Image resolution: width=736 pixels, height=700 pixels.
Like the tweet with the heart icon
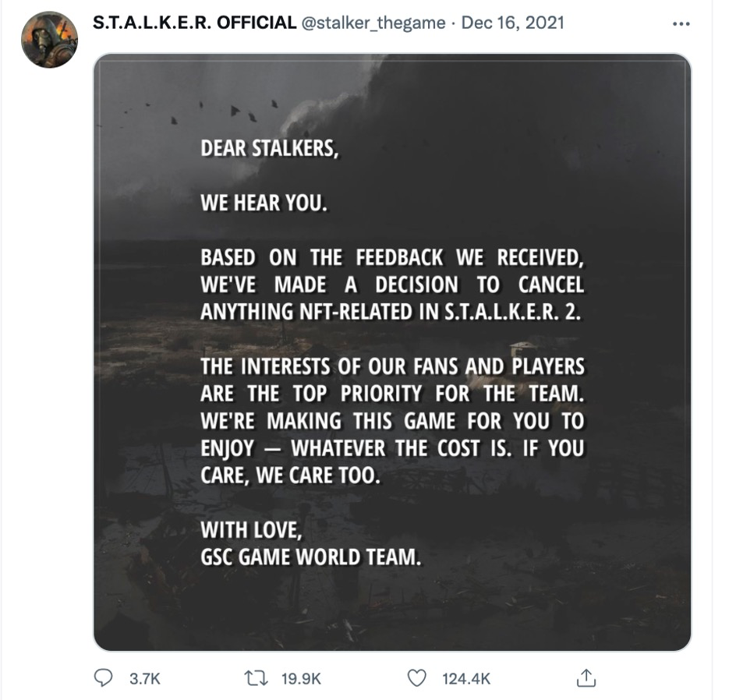click(418, 678)
